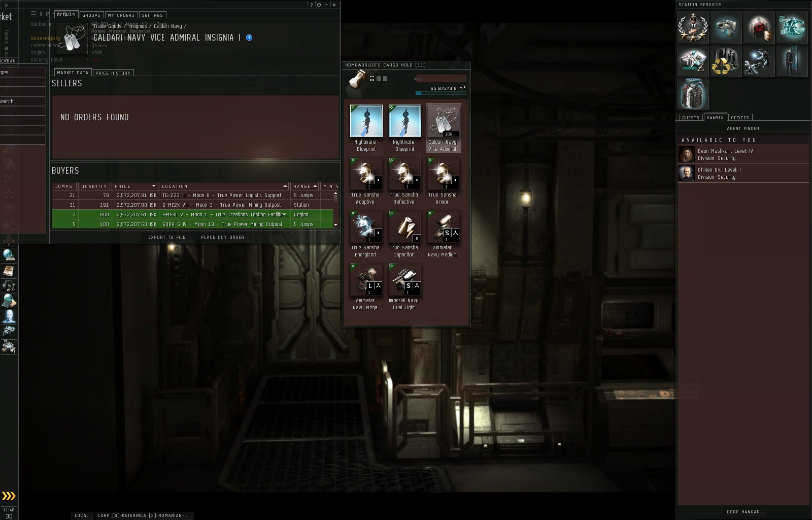This screenshot has height=520, width=812.
Task: Talk to agent Deon Mashkam
Action: (743, 154)
